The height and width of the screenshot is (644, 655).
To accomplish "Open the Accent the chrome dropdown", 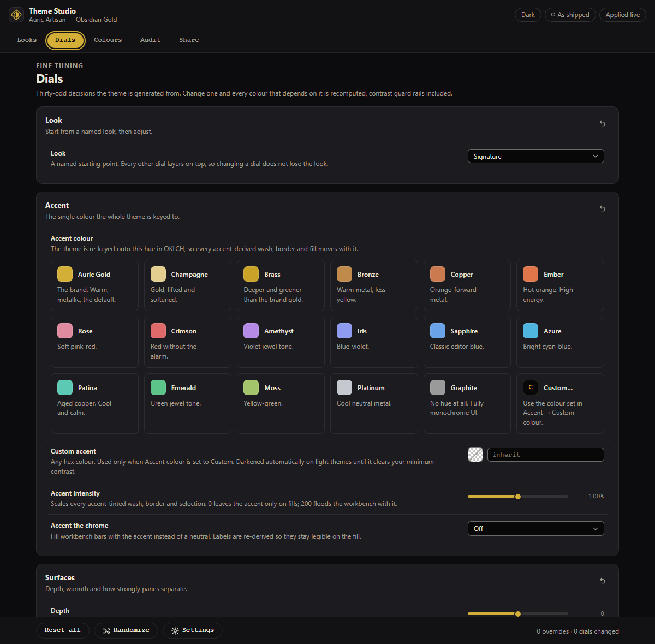I will [536, 528].
